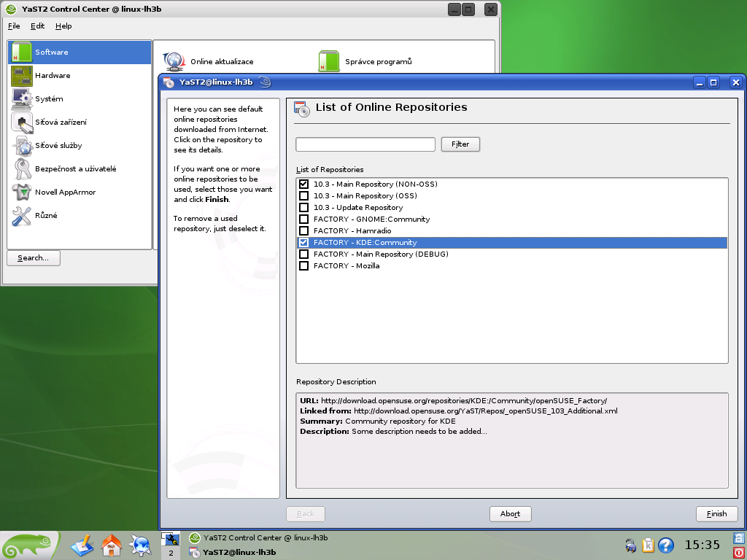Open the Home folder icon in panel
The image size is (747, 560).
pyautogui.click(x=112, y=546)
